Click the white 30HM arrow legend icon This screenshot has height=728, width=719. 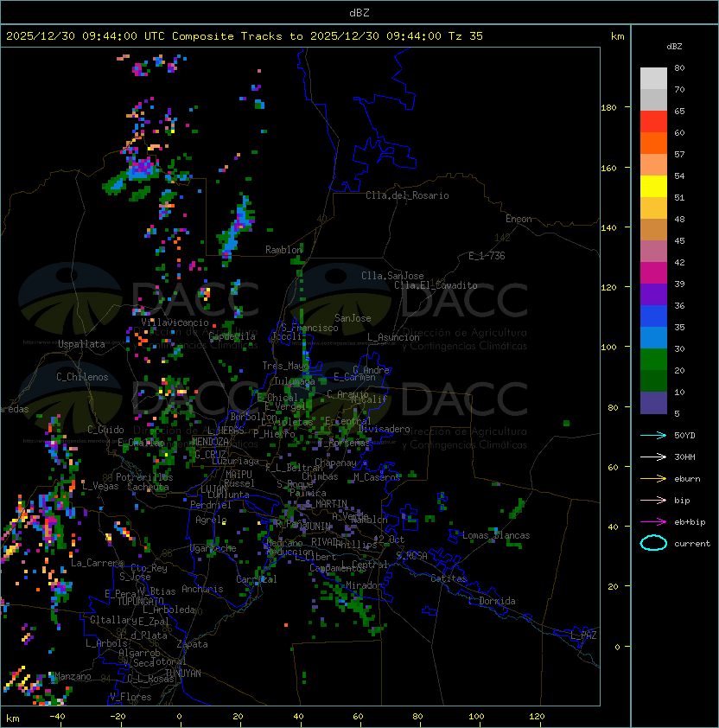pyautogui.click(x=653, y=457)
